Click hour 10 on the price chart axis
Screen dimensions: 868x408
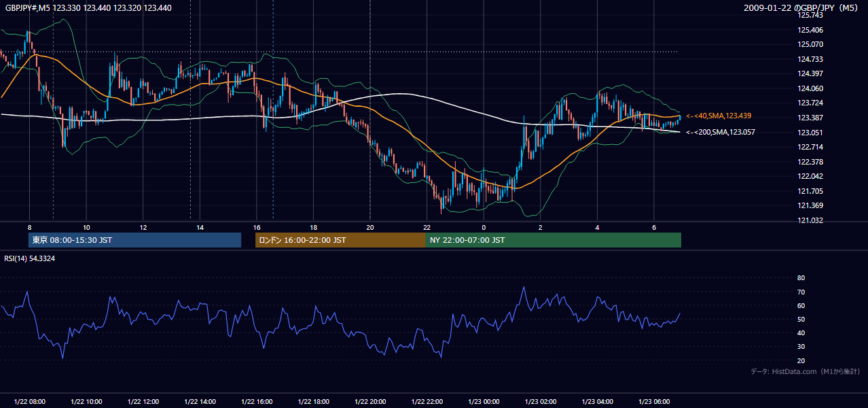[x=86, y=227]
